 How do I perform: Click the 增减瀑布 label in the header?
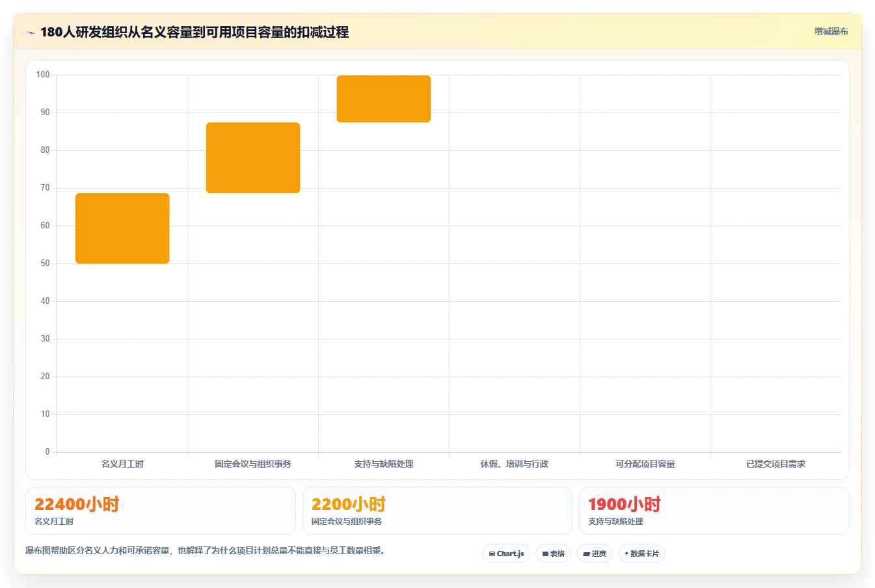(x=831, y=31)
